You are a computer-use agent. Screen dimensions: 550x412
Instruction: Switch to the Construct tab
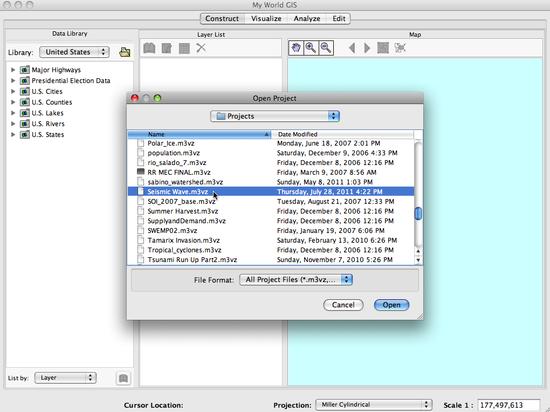222,19
